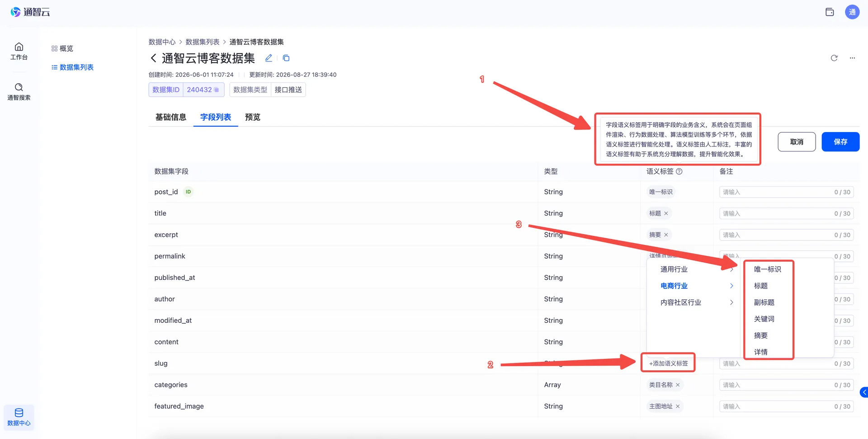Remove the 摘要 tag from excerpt row
Image resolution: width=868 pixels, height=439 pixels.
tap(666, 235)
